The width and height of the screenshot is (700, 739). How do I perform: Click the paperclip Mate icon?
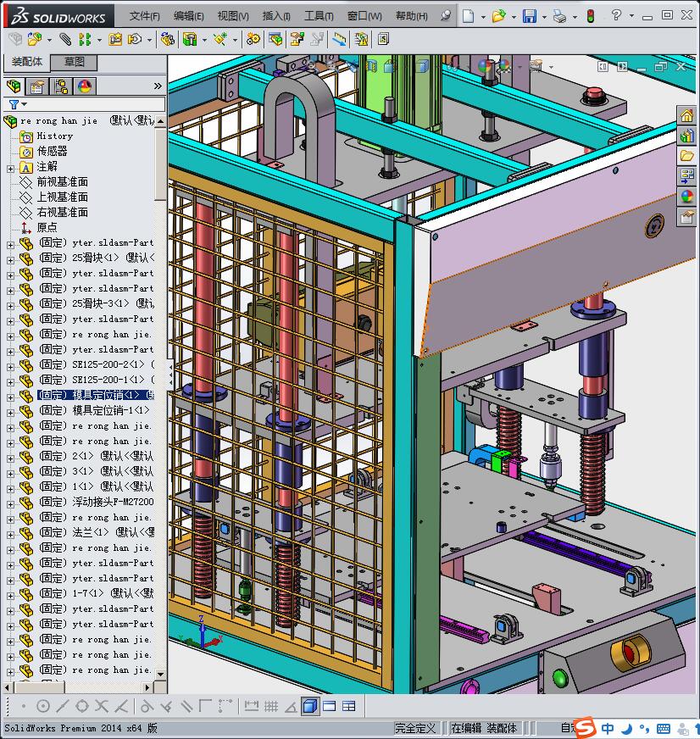tap(65, 39)
